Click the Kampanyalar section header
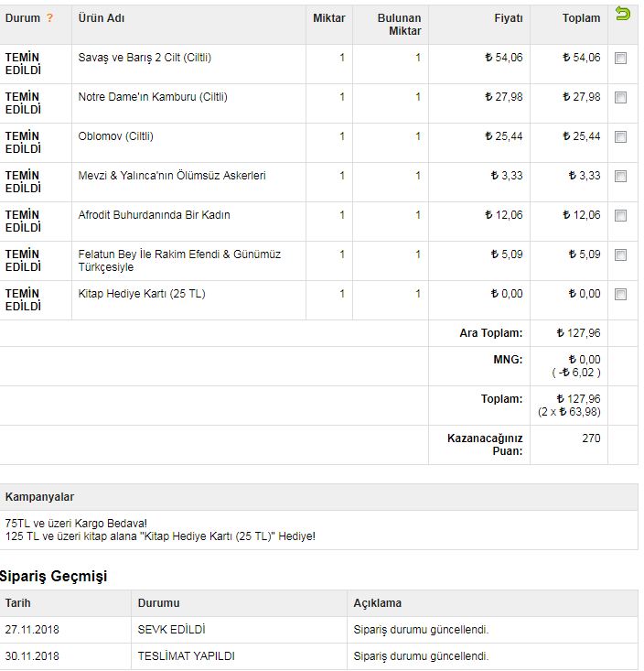This screenshot has width=644, height=671. (39, 497)
